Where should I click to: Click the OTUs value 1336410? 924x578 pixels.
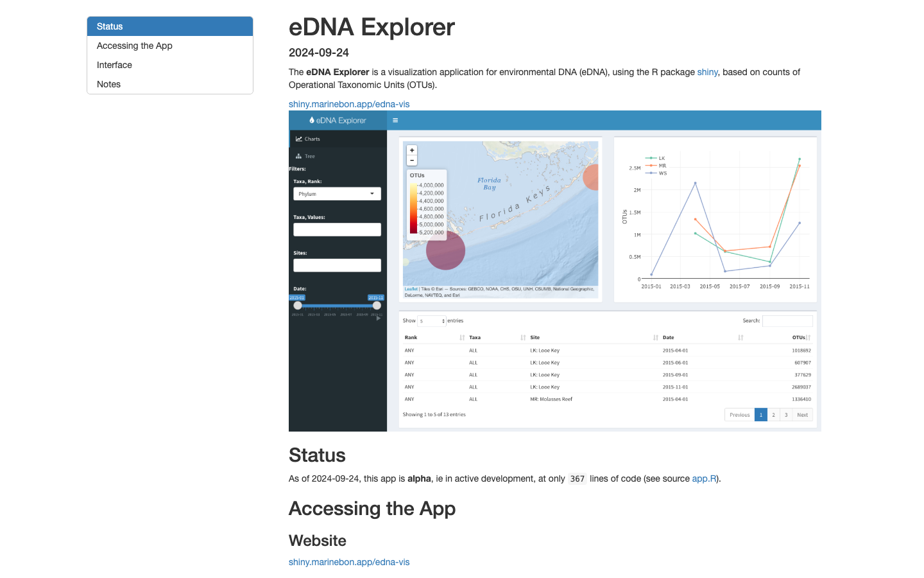[801, 399]
